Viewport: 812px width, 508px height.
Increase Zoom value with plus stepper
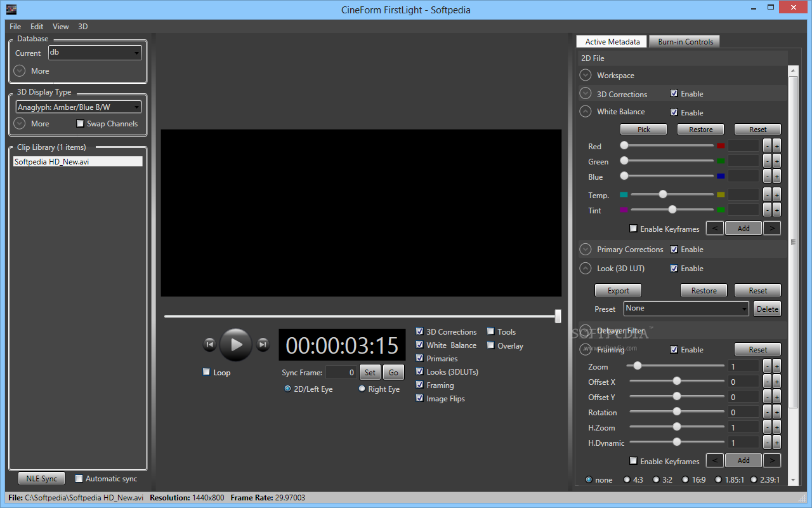pos(776,366)
